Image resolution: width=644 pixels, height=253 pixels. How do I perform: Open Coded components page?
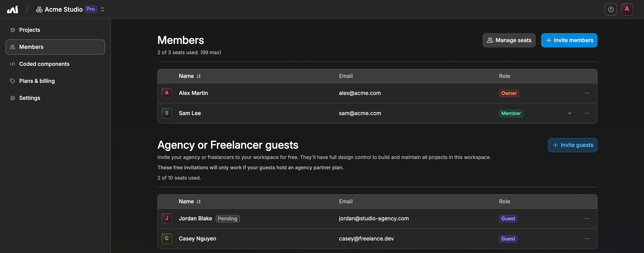pyautogui.click(x=55, y=64)
